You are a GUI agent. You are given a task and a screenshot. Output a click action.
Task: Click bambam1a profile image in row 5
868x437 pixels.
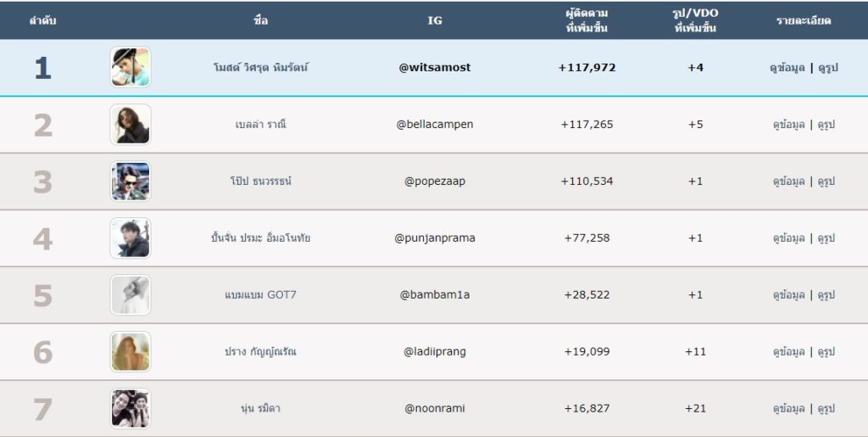130,294
